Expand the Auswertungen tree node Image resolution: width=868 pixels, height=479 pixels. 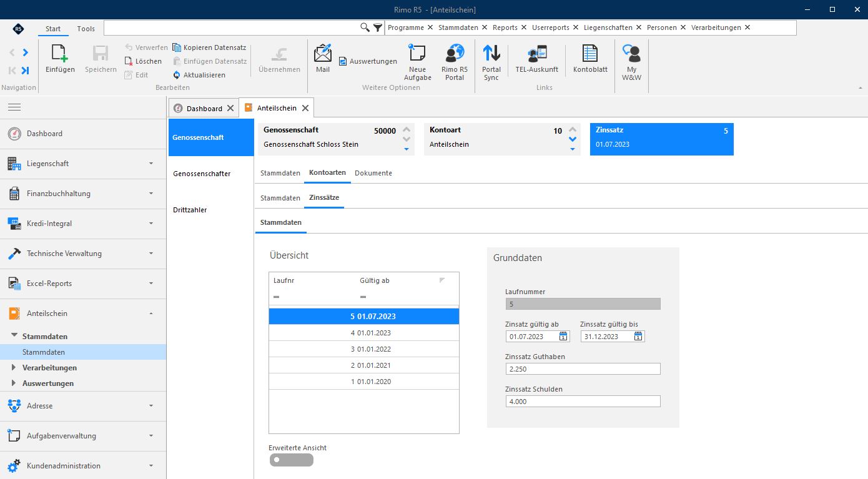pos(14,383)
